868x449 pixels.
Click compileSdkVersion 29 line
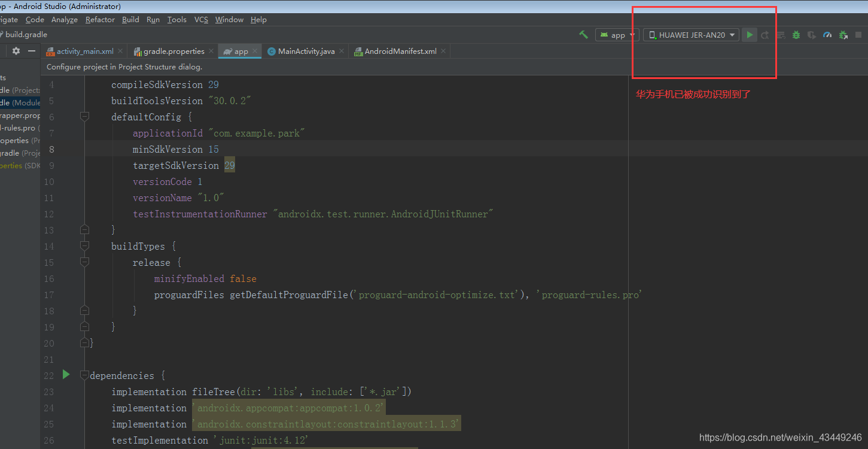click(x=165, y=85)
